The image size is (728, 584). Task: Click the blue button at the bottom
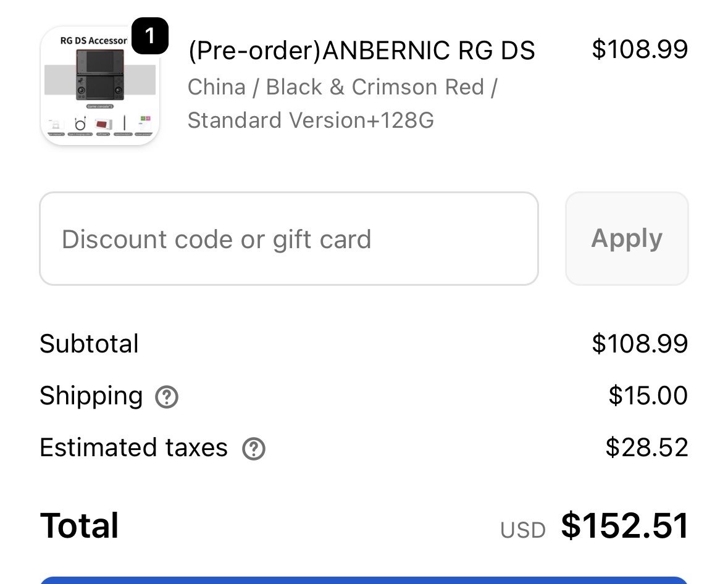(364, 579)
